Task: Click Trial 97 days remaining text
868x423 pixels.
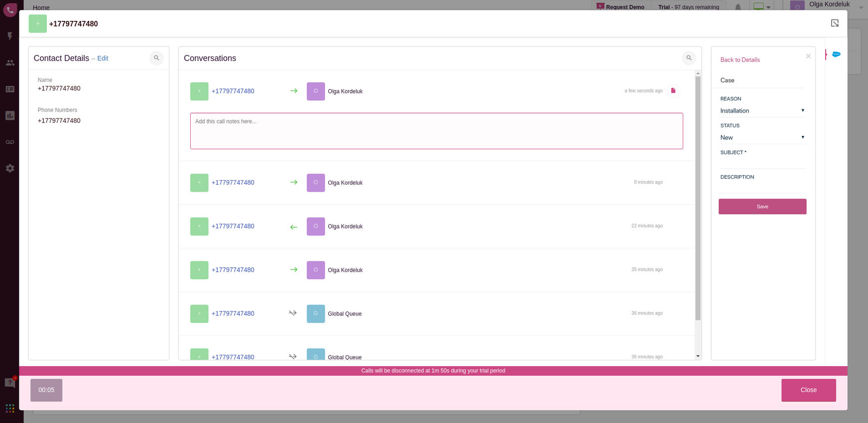Action: tap(688, 7)
